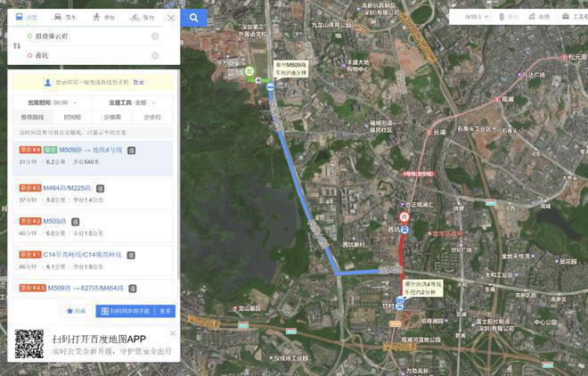Open the transport type 全部 dropdown
Image resolution: width=588 pixels, height=376 pixels.
point(133,102)
